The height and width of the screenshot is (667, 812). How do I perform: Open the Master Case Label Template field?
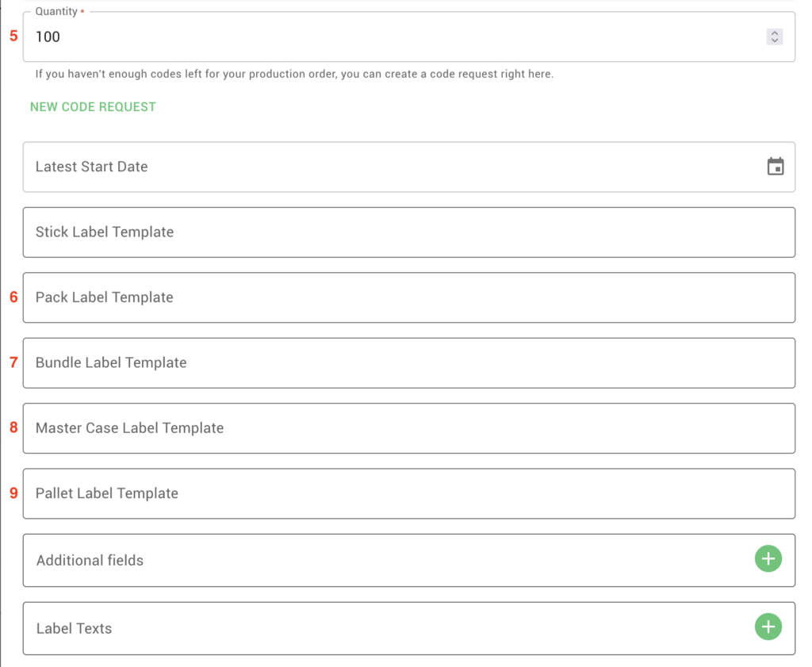click(408, 428)
